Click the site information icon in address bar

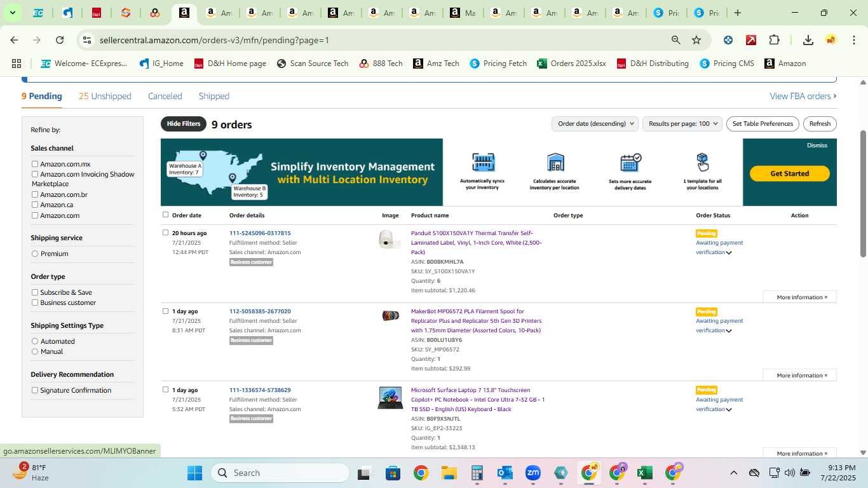[x=86, y=40]
